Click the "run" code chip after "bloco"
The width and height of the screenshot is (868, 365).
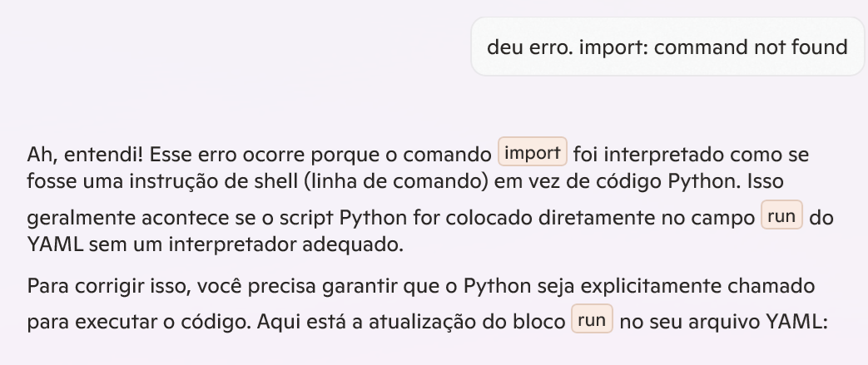click(x=592, y=320)
